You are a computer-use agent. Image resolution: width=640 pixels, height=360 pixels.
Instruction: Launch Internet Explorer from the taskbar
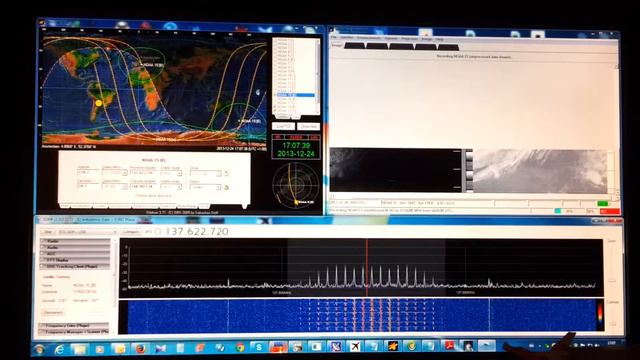(x=60, y=349)
